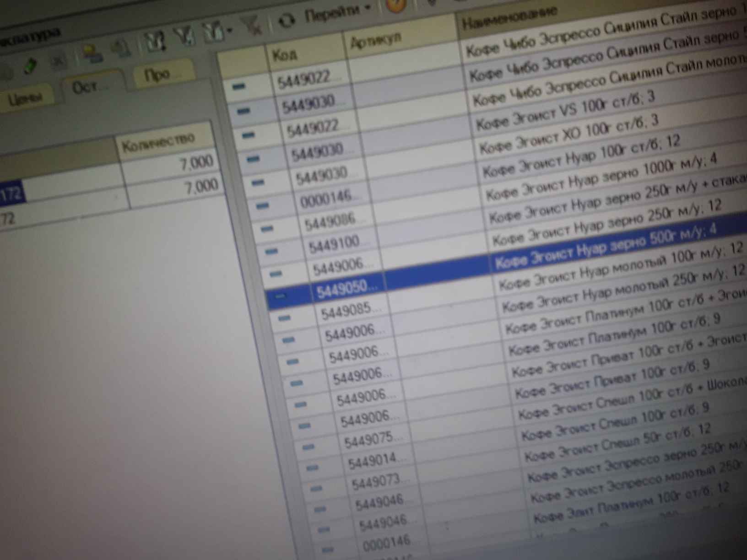Refresh the list with circular arrows icon
Image resolution: width=747 pixels, height=560 pixels.
(287, 20)
